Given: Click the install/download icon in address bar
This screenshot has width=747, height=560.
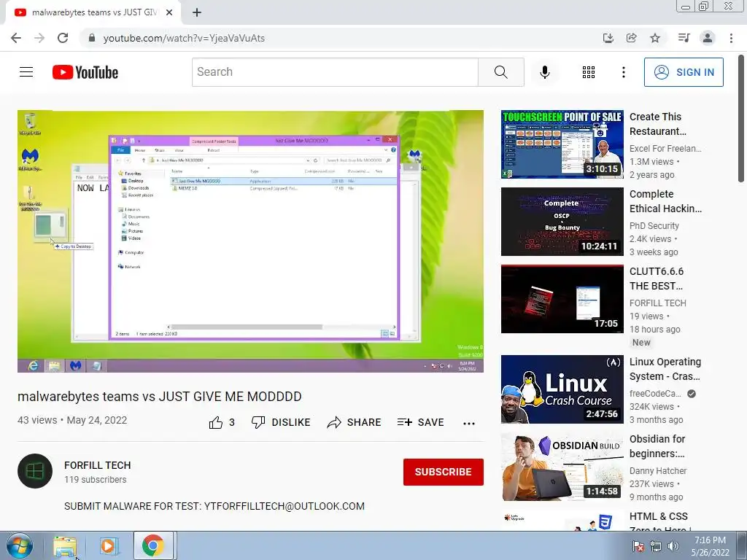Looking at the screenshot, I should [x=608, y=38].
